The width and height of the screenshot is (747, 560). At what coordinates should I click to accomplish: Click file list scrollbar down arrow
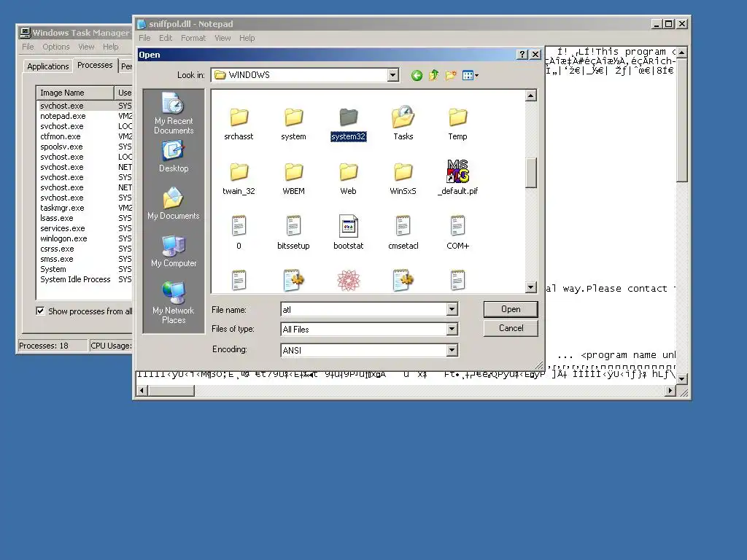(531, 287)
